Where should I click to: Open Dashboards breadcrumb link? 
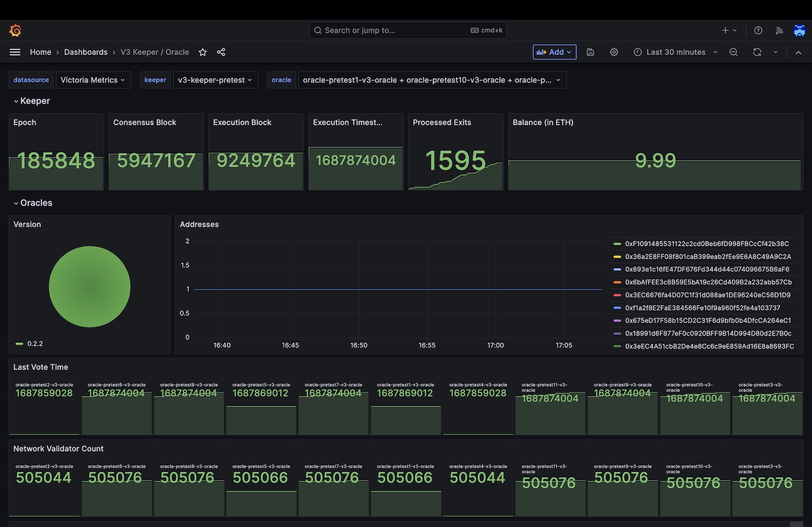[86, 52]
